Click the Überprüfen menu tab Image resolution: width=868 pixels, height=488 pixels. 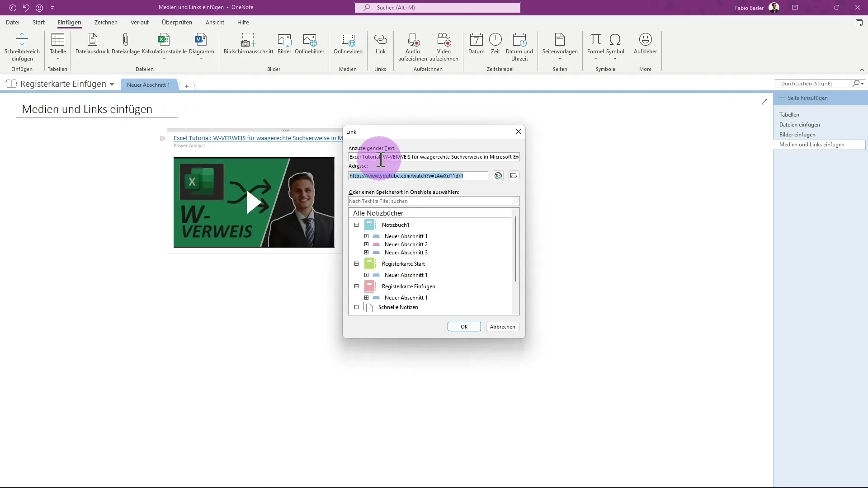point(177,22)
